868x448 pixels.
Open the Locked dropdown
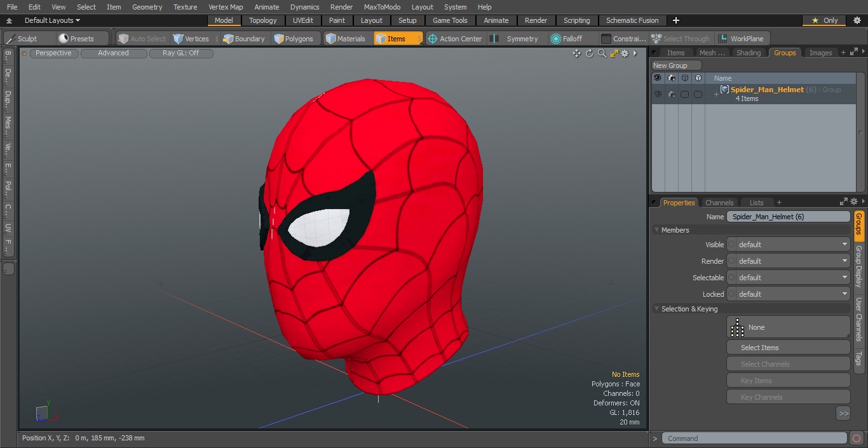coord(793,294)
